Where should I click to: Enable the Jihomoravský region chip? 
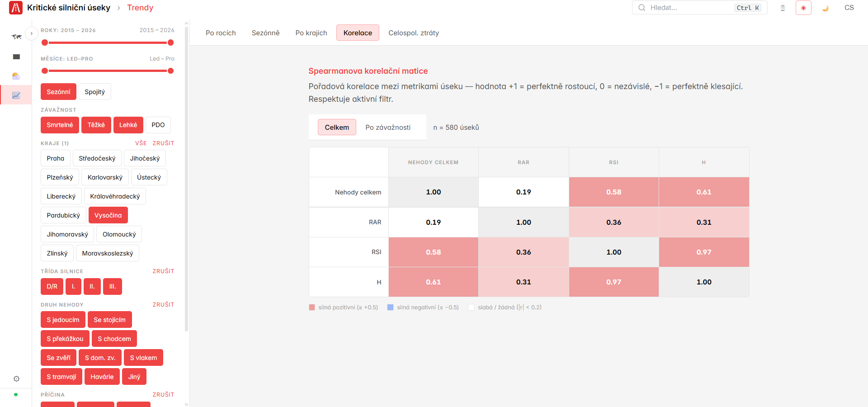point(67,234)
